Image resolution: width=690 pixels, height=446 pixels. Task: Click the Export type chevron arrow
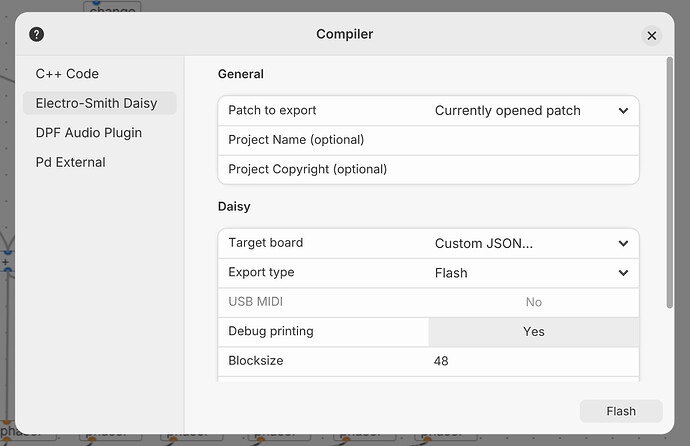(623, 273)
